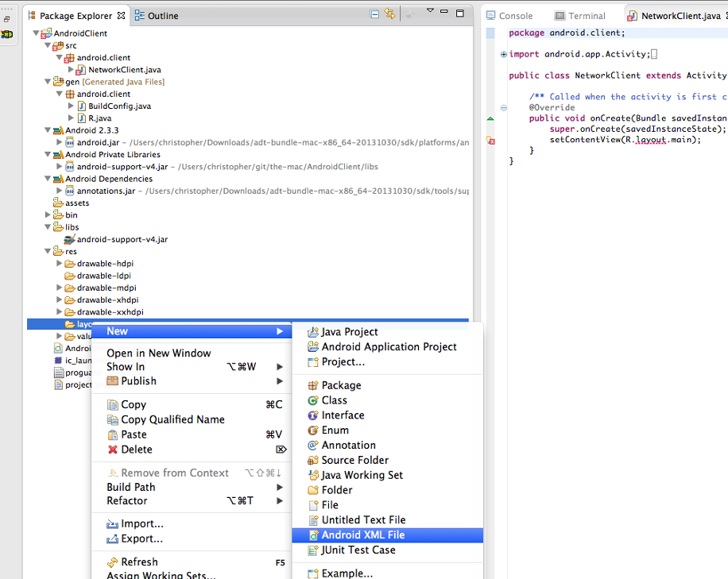Screen dimensions: 728x579
Task: Click the override indicator triangle in gutter
Action: (x=490, y=119)
